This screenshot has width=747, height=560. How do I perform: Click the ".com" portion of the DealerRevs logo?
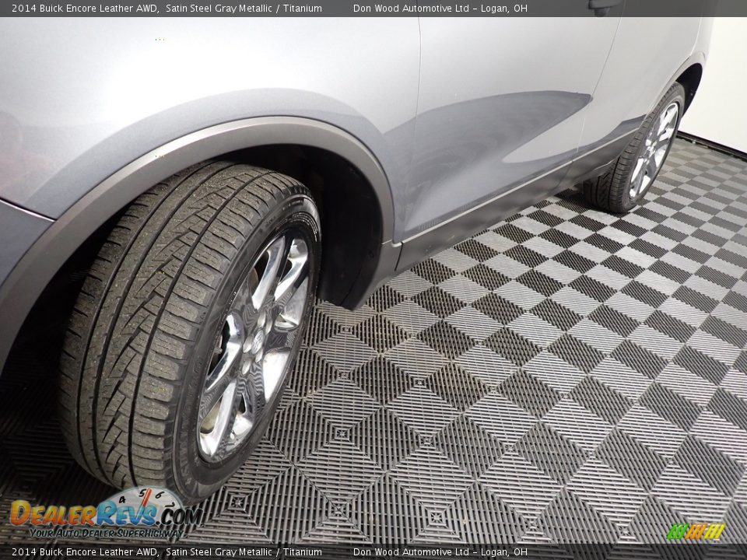point(181,517)
